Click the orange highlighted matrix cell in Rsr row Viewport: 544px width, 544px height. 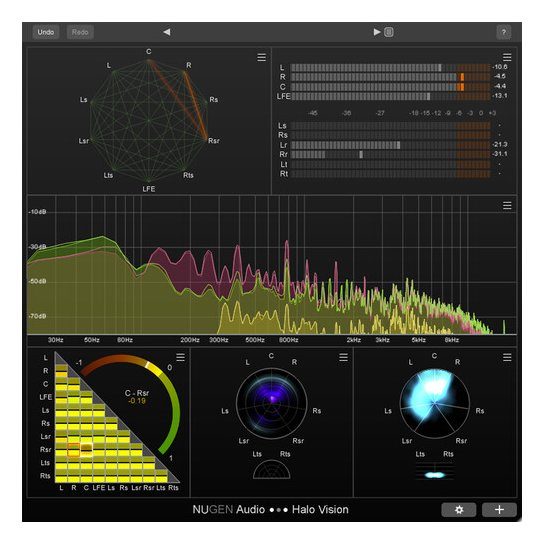(74, 450)
